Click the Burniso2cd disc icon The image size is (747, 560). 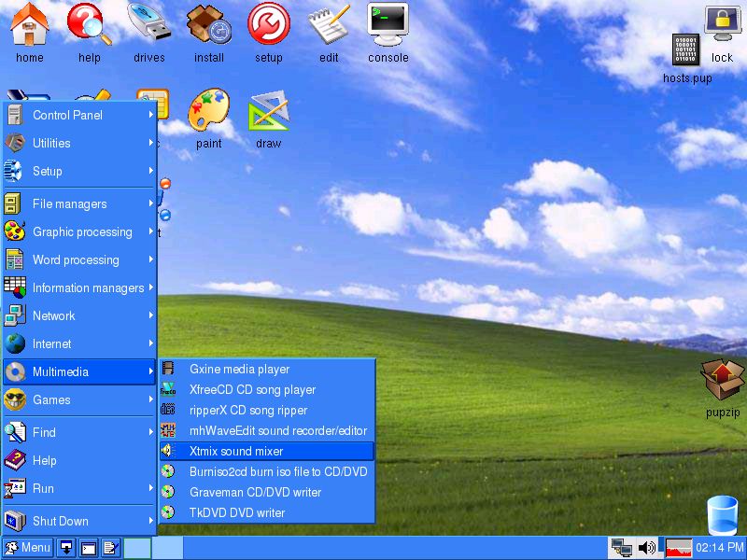coord(168,471)
